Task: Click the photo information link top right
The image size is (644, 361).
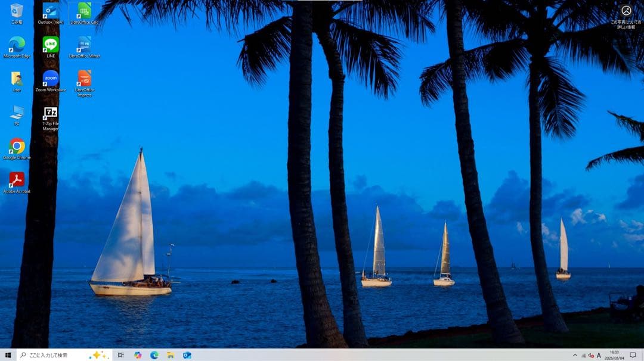Action: click(x=624, y=21)
